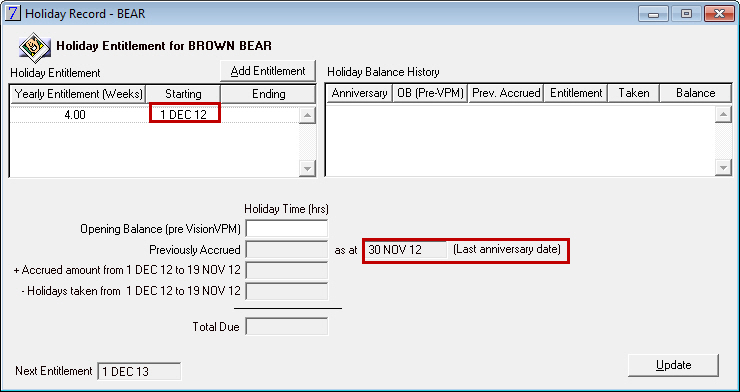
Task: Click the Next Entitlement 1 DEC 13 field
Action: coord(139,371)
